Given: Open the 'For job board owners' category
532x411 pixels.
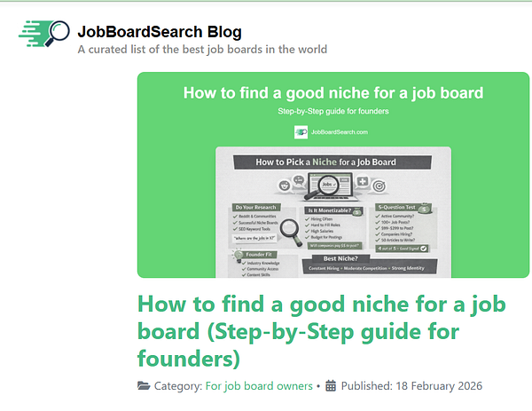Looking at the screenshot, I should (259, 386).
